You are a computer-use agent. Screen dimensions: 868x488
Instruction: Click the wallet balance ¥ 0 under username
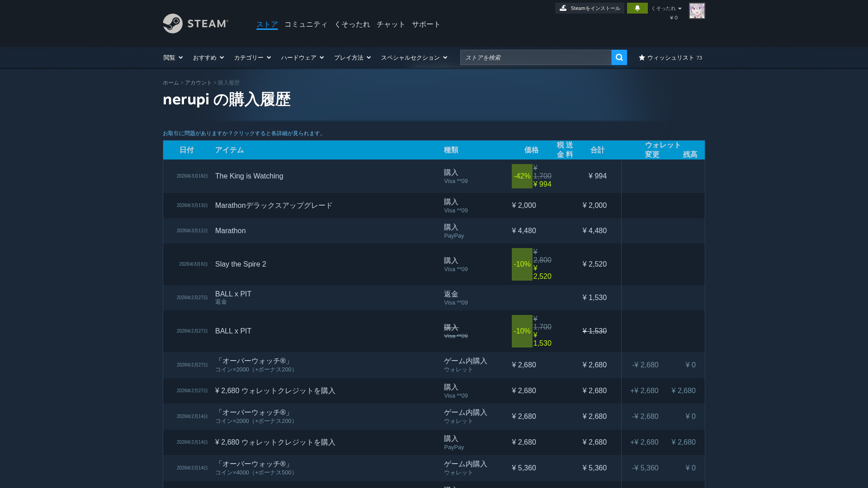[674, 18]
